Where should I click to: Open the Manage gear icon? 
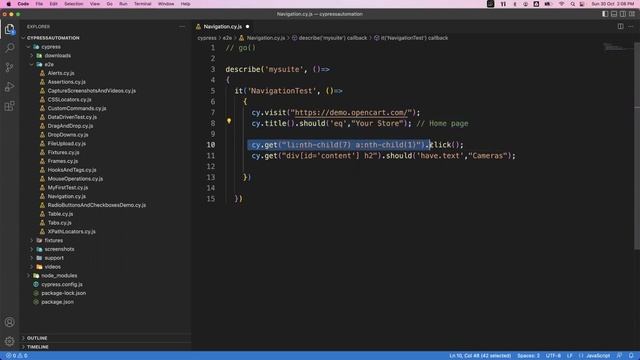9,341
